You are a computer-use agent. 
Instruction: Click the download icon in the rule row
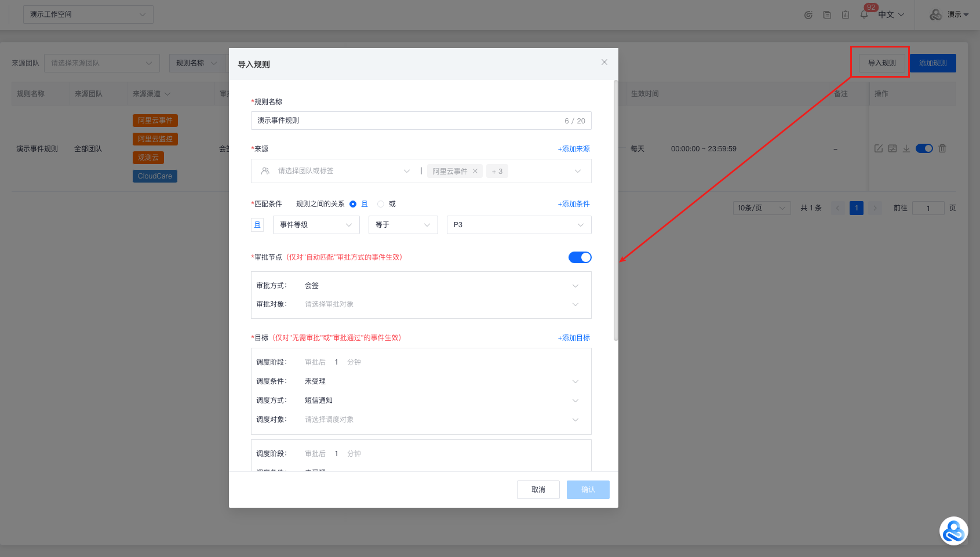906,148
